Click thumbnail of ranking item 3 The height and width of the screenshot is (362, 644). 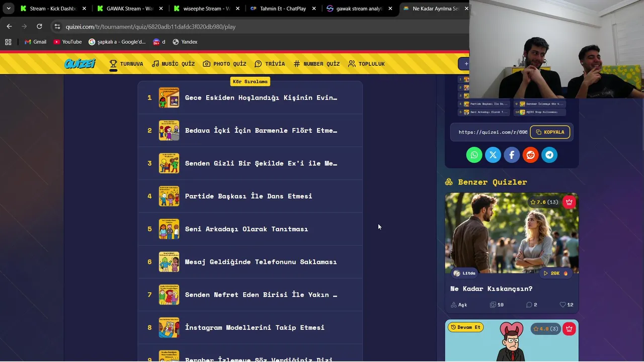pyautogui.click(x=169, y=163)
